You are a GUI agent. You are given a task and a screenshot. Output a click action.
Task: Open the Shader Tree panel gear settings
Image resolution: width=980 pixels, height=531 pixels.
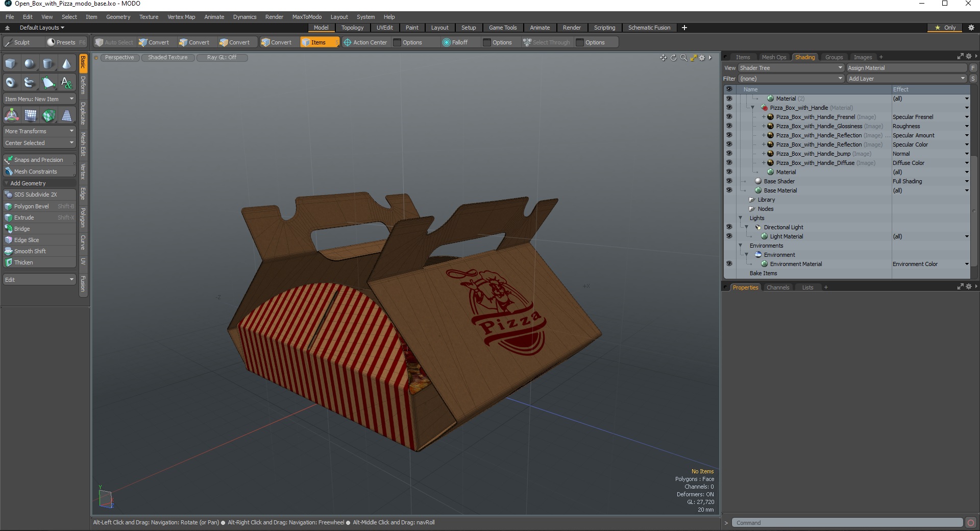(968, 57)
